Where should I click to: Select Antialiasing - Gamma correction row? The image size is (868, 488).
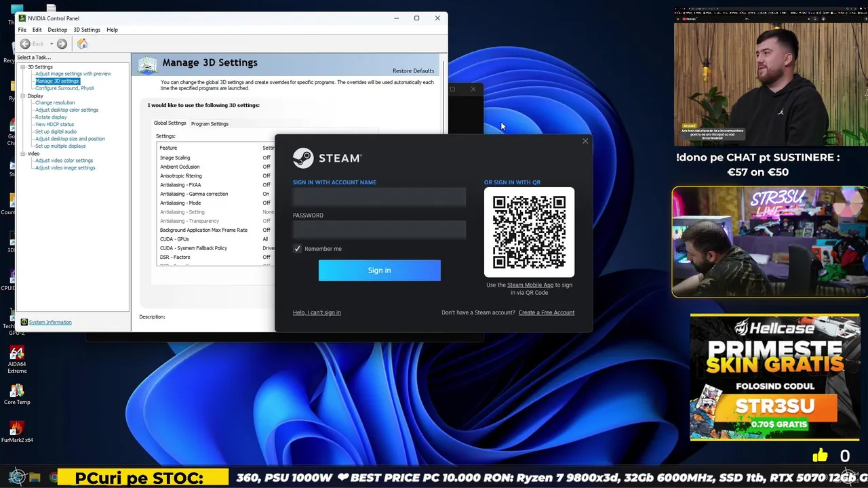click(x=216, y=194)
